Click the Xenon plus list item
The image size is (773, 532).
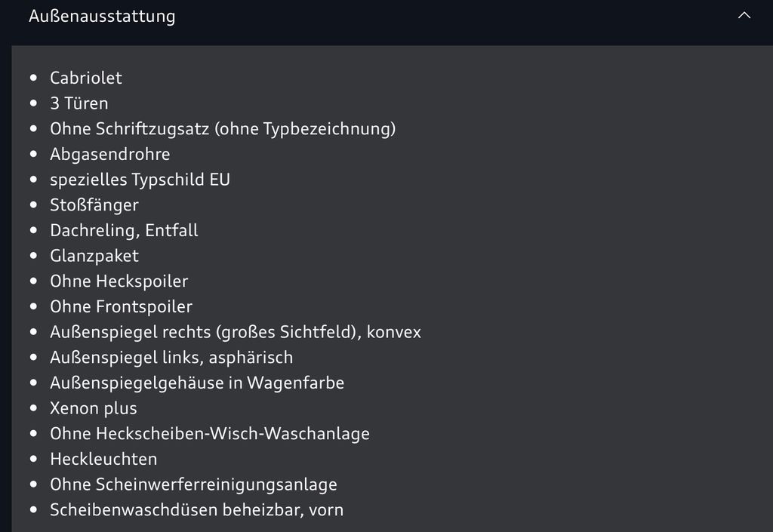(x=94, y=408)
